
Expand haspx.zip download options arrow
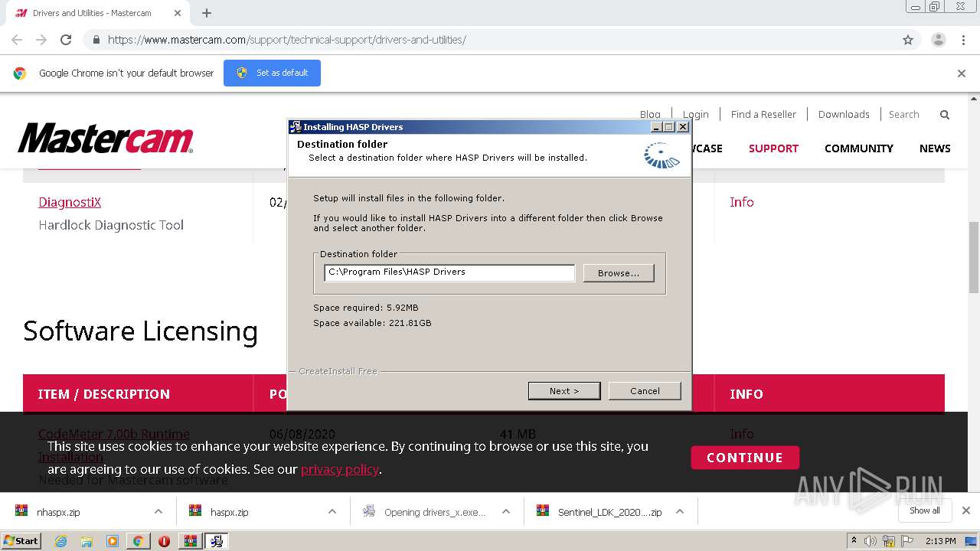(x=332, y=512)
